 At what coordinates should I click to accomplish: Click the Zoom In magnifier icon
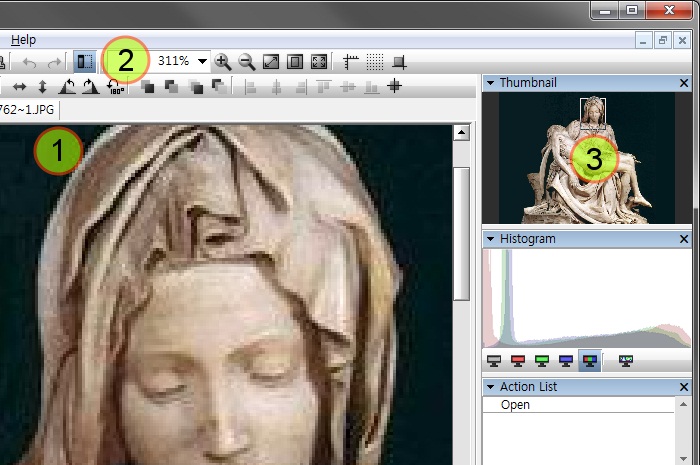click(x=223, y=62)
